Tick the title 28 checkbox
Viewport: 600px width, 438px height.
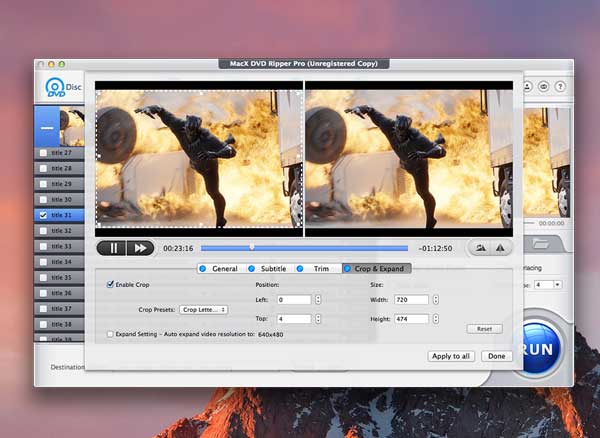(43, 168)
